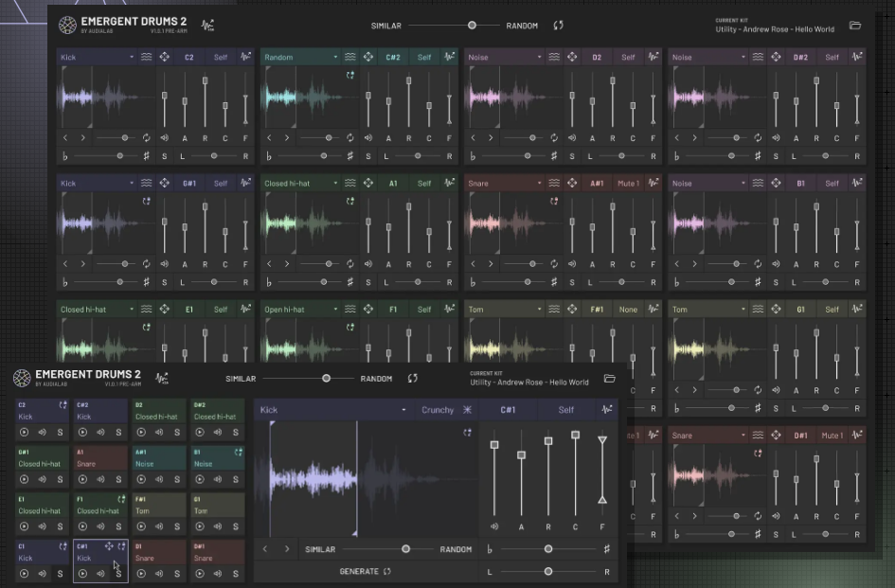Click the speaker icon on the D2 Closed hi-hat pad
Screen dimensions: 895x588
pos(159,432)
